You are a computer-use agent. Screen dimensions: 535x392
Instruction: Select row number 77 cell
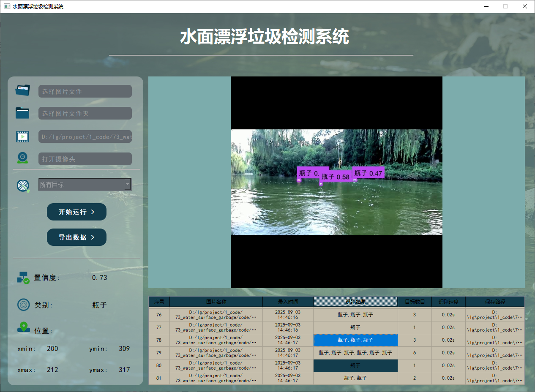[159, 327]
